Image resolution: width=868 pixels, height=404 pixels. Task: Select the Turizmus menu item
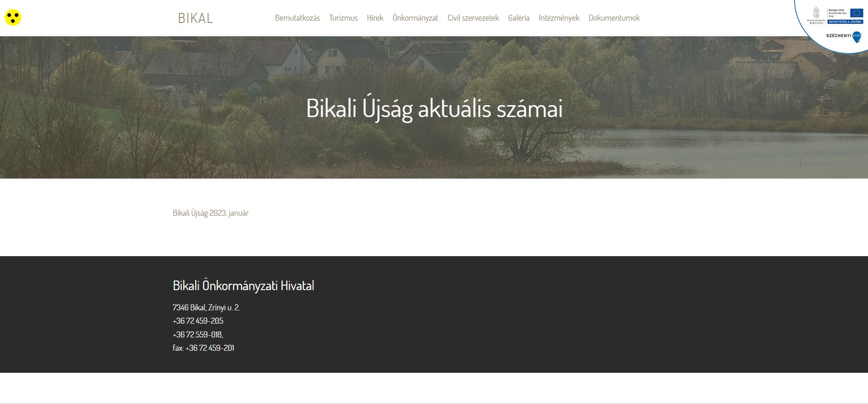coord(343,18)
